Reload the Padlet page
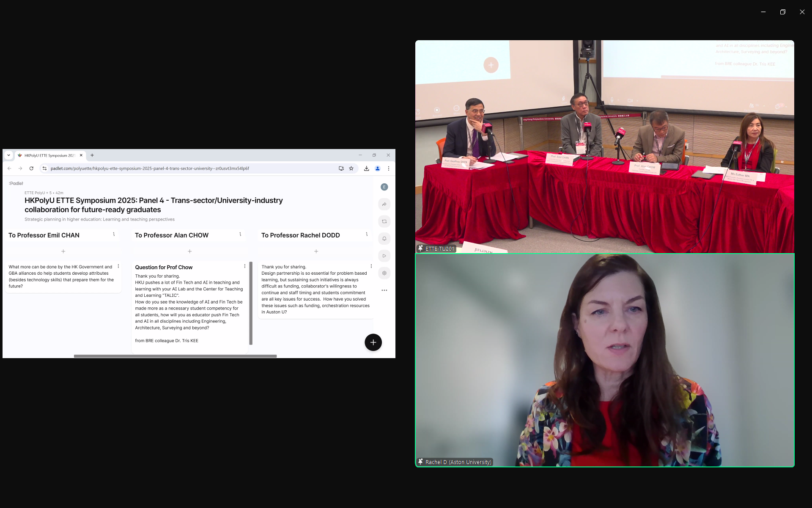This screenshot has width=812, height=508. [31, 168]
